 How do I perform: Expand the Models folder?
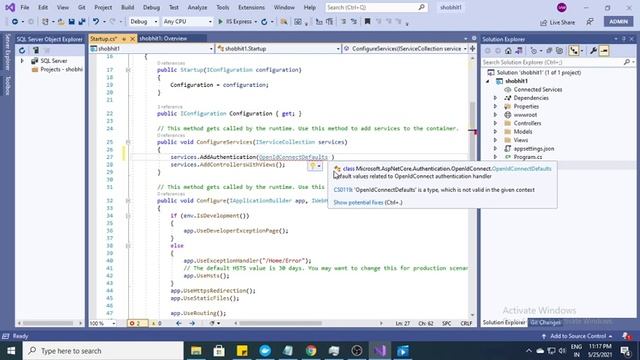pyautogui.click(x=496, y=132)
